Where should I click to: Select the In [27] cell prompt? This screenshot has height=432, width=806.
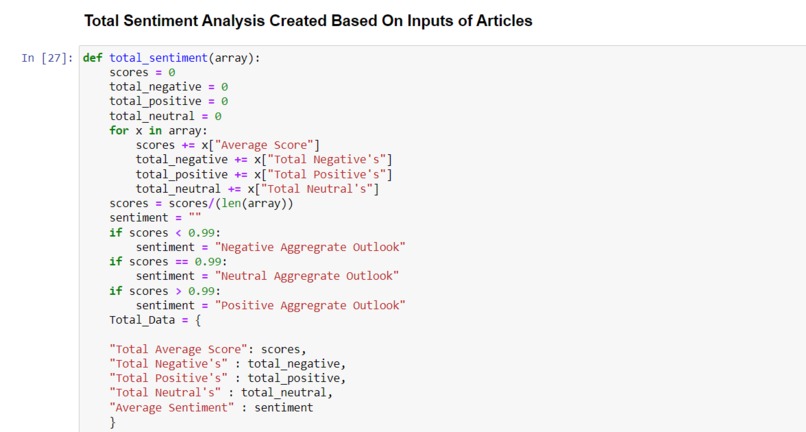coord(47,58)
